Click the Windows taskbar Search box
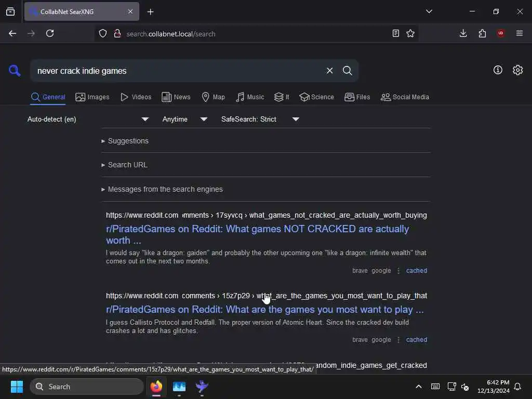Image resolution: width=532 pixels, height=399 pixels. (87, 387)
